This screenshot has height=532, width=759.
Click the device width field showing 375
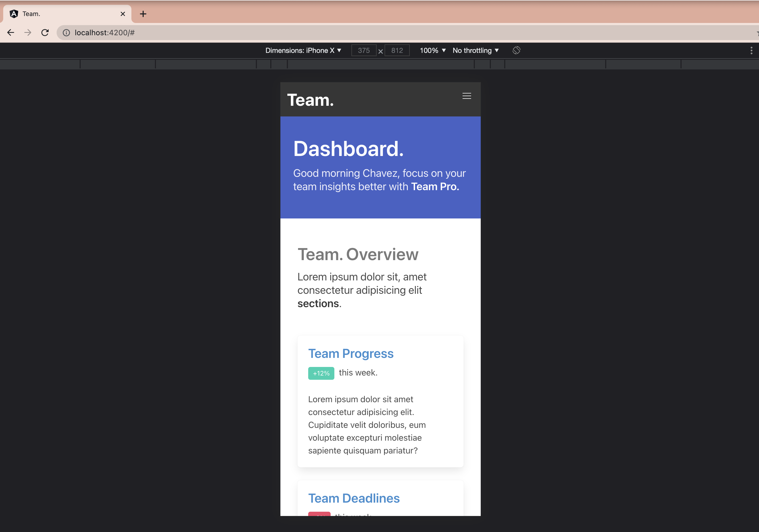[x=364, y=50]
